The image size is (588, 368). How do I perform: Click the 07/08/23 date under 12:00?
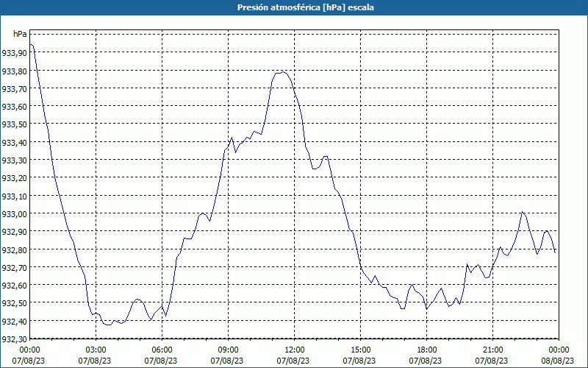pos(293,361)
